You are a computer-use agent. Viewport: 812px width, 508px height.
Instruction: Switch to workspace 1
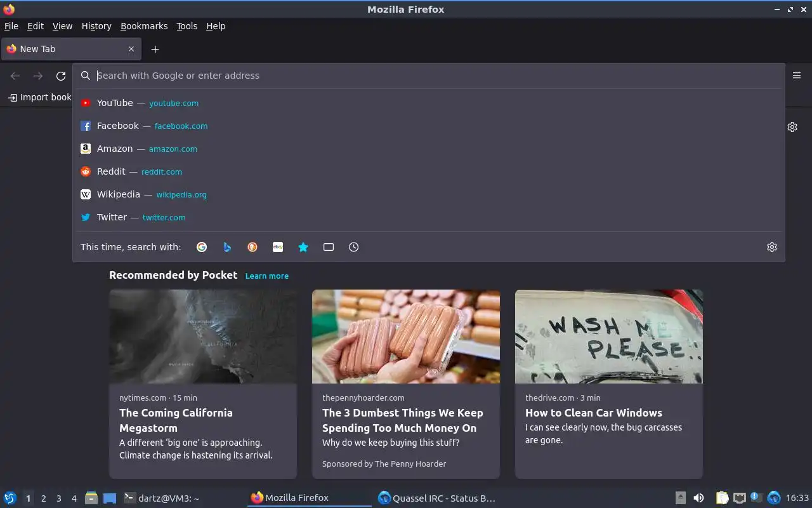point(28,498)
